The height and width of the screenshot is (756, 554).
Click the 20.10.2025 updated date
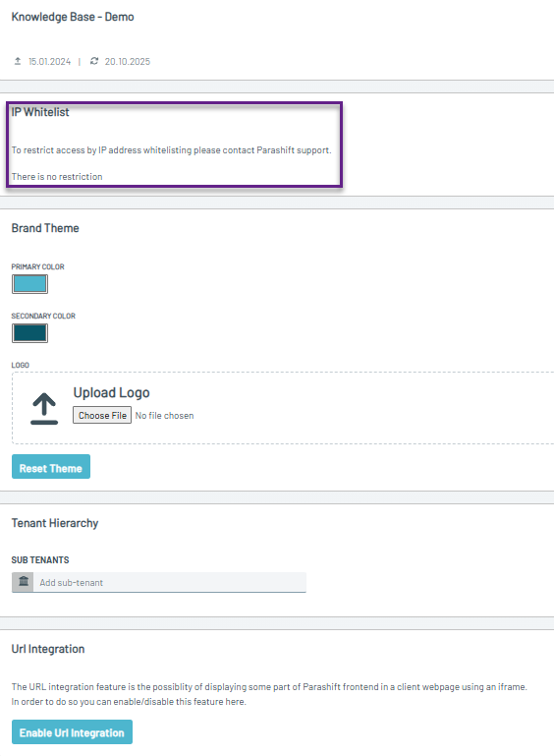tap(128, 62)
